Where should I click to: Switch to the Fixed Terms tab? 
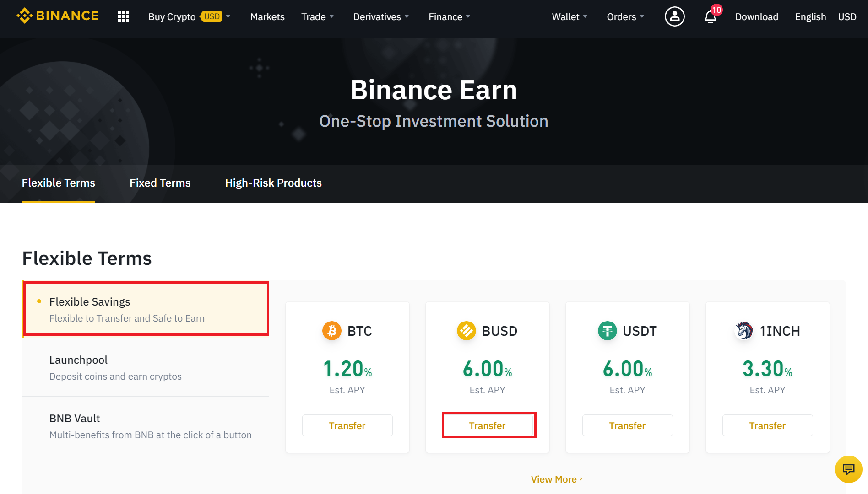point(160,183)
